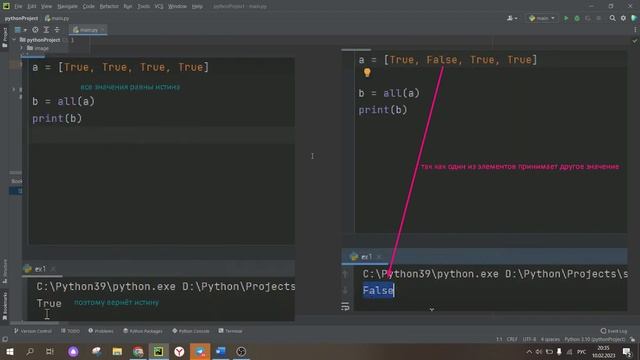
Task: Open PyCharm from the taskbar
Action: [x=158, y=351]
